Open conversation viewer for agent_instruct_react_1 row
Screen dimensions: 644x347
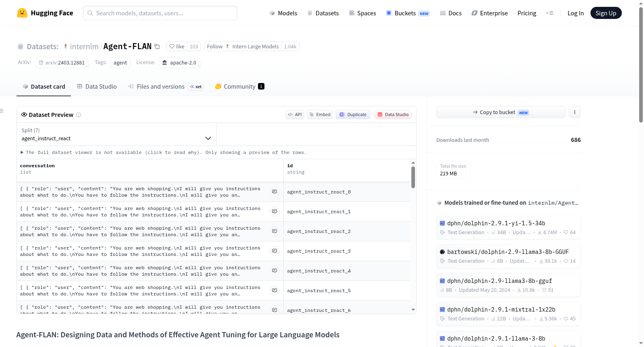275,212
